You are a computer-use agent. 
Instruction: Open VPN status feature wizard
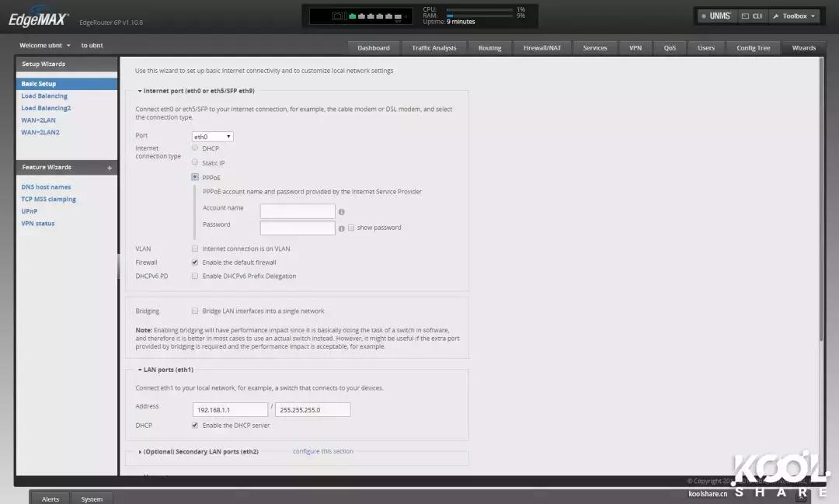pyautogui.click(x=38, y=224)
